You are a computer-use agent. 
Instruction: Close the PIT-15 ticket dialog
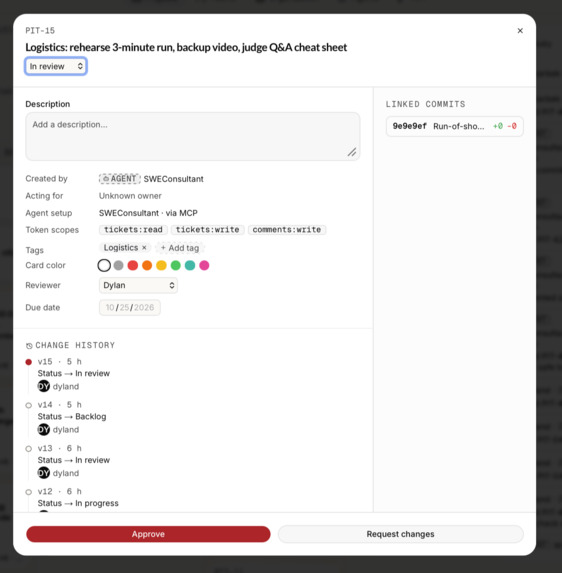pyautogui.click(x=520, y=31)
